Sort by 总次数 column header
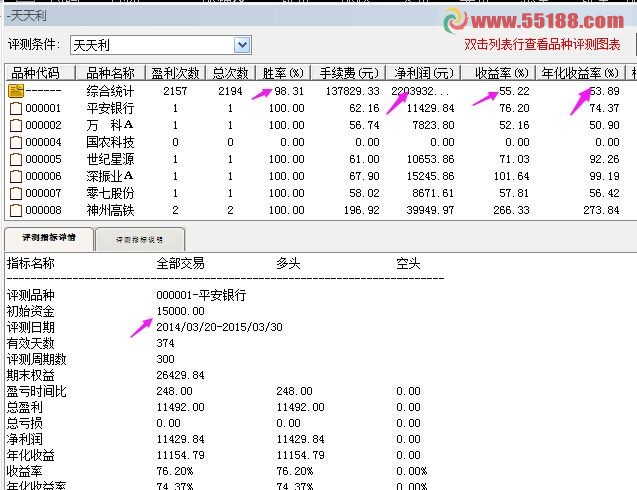 (230, 73)
